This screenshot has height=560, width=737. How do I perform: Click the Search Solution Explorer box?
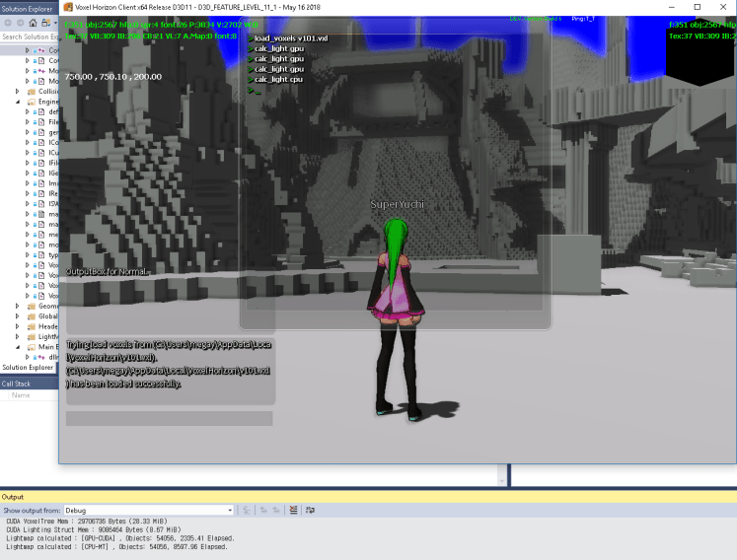(30, 36)
